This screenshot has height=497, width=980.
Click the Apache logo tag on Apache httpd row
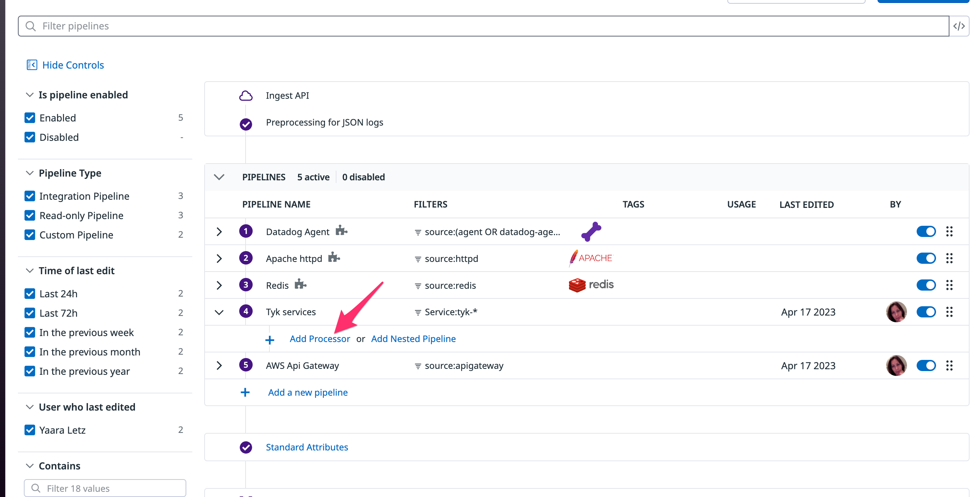click(591, 258)
